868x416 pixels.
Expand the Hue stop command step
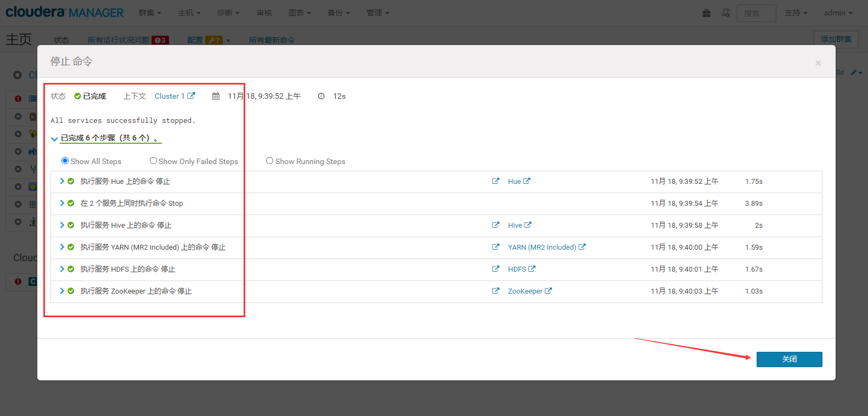pos(62,181)
